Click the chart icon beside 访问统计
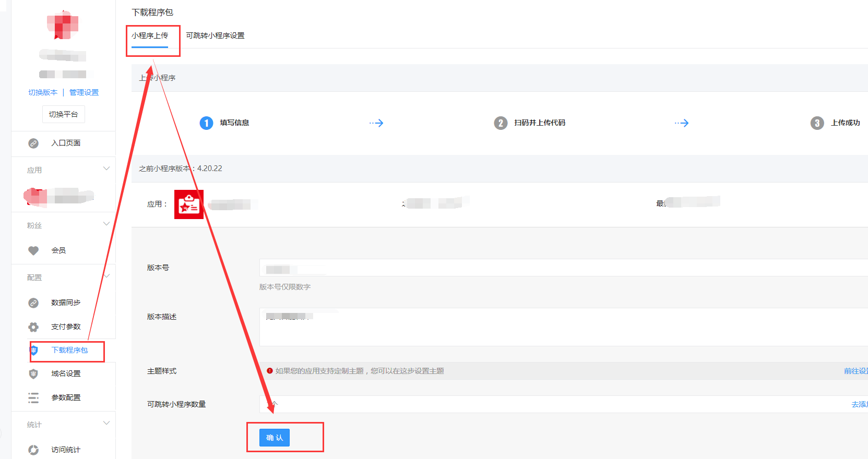Image resolution: width=868 pixels, height=459 pixels. coord(33,450)
